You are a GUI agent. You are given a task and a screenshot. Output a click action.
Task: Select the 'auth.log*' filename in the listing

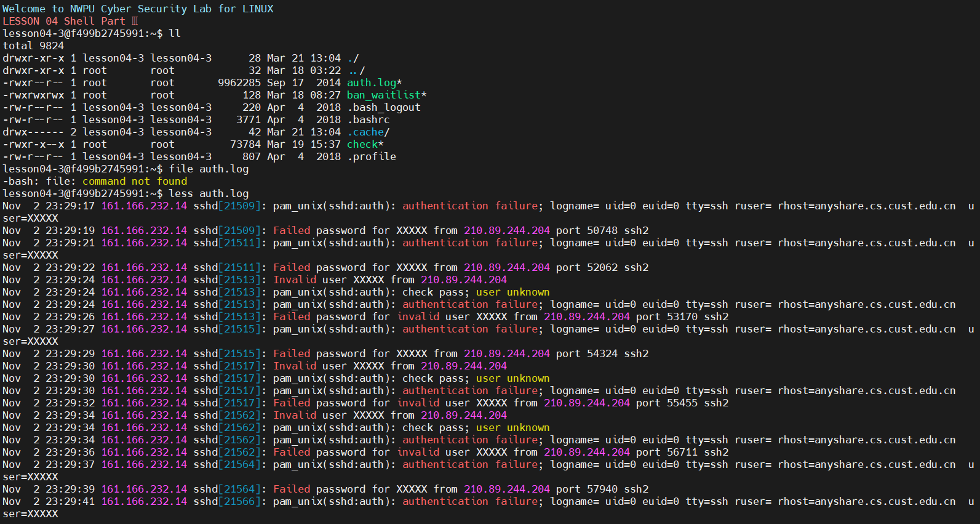[x=375, y=83]
